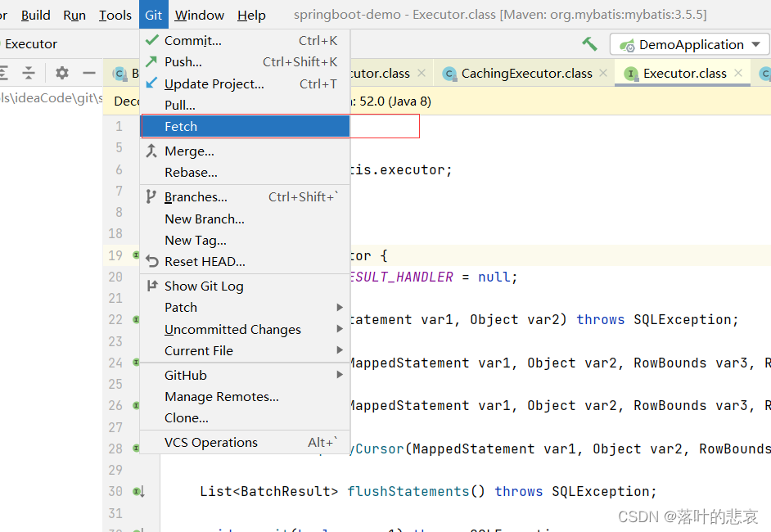The width and height of the screenshot is (771, 532).
Task: Choose Rebase... from Git menu
Action: click(x=245, y=173)
